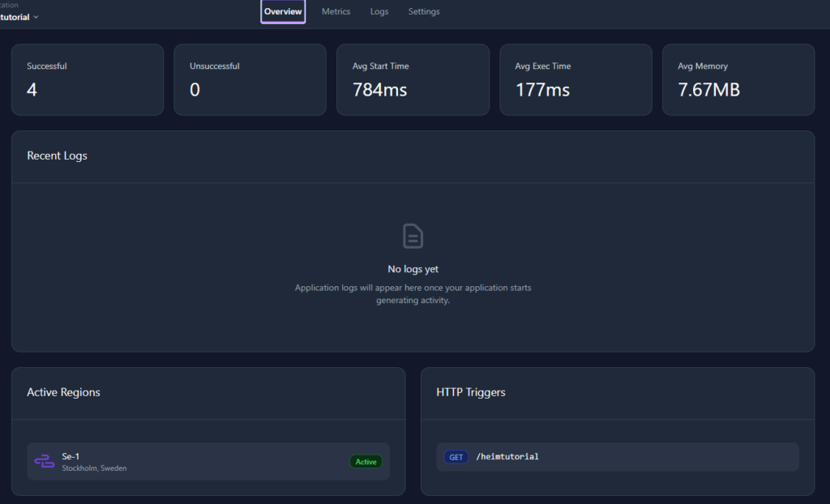Select the Se-1 region name
830x504 pixels.
point(71,456)
